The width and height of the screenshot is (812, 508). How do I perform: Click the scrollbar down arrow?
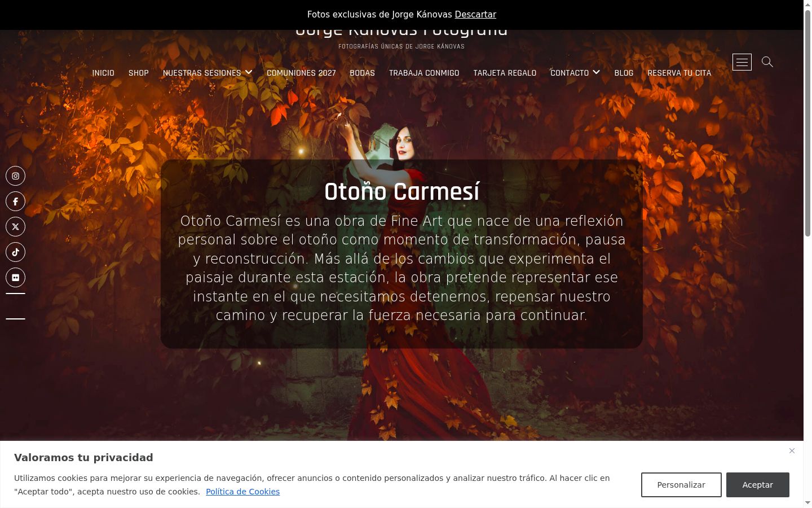807,503
